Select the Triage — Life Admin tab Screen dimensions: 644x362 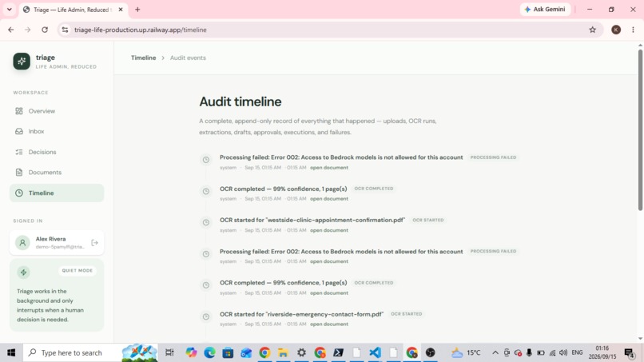pos(73,10)
